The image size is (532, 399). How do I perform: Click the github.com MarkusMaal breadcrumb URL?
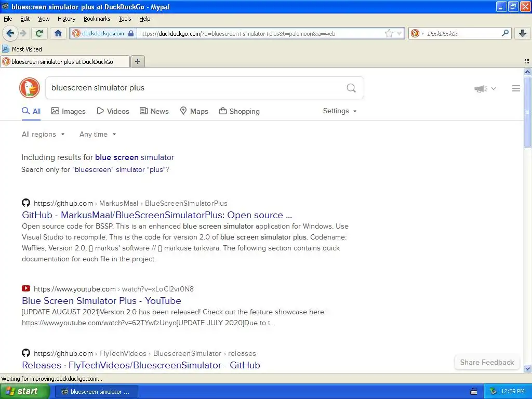click(x=130, y=203)
